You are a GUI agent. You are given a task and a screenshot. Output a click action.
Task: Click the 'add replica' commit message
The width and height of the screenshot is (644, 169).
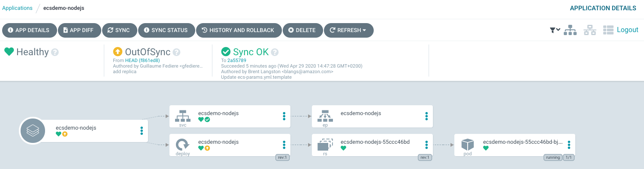pyautogui.click(x=124, y=71)
